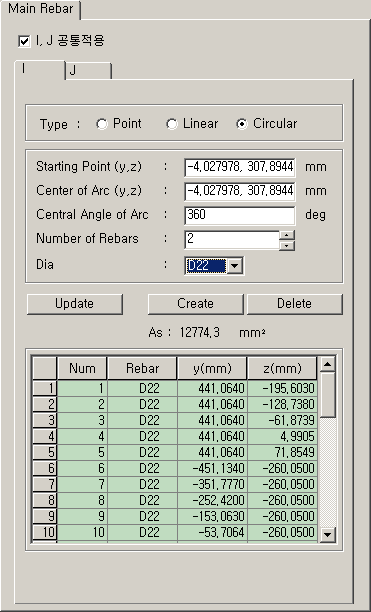Click the z value -61,8739 cell
The height and width of the screenshot is (612, 371).
pos(282,420)
